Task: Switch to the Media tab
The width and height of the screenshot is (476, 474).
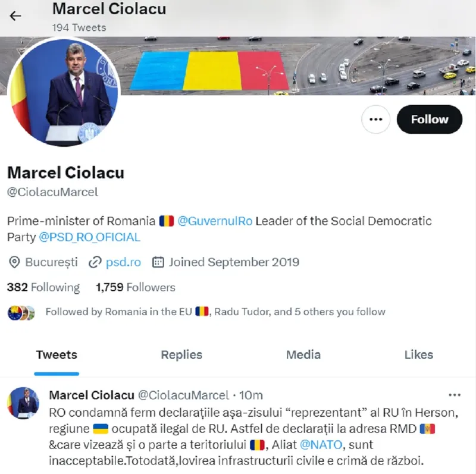Action: point(303,354)
